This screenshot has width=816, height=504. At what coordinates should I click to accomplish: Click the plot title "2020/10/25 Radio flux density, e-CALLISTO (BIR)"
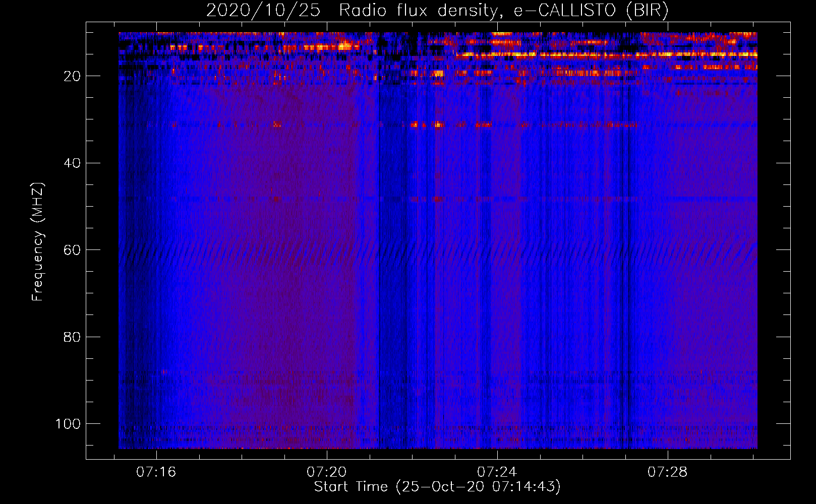pyautogui.click(x=437, y=11)
